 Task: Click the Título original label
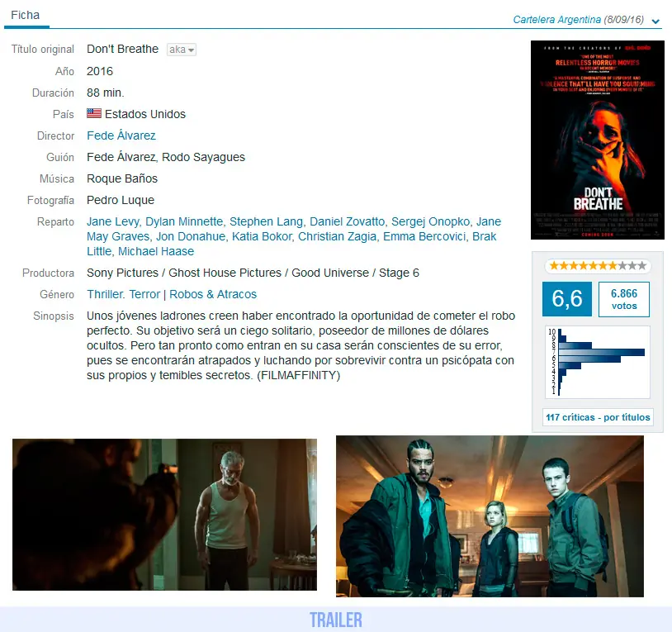[x=42, y=50]
